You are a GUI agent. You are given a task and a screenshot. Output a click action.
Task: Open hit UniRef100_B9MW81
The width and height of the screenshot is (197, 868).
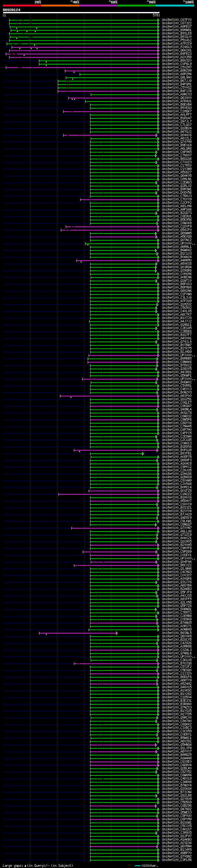(176, 30)
